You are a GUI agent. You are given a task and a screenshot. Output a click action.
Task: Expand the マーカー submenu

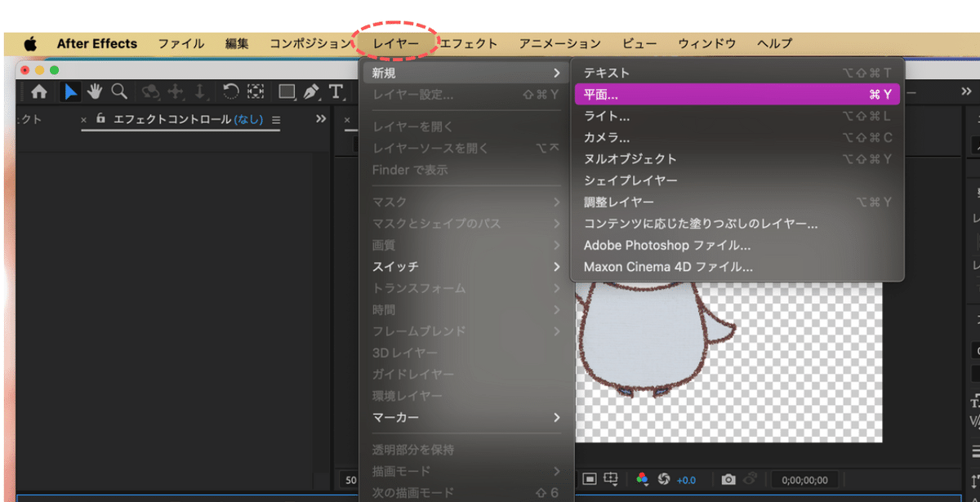pos(465,418)
